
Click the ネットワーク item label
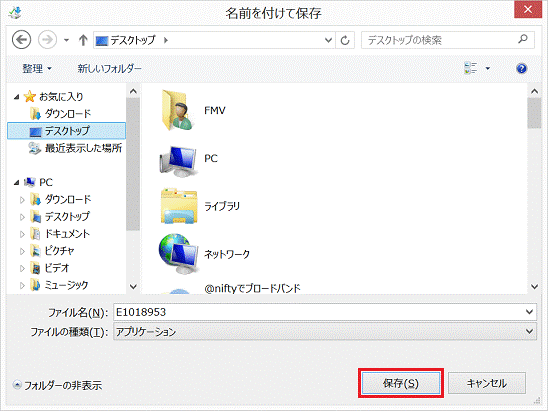coord(227,254)
